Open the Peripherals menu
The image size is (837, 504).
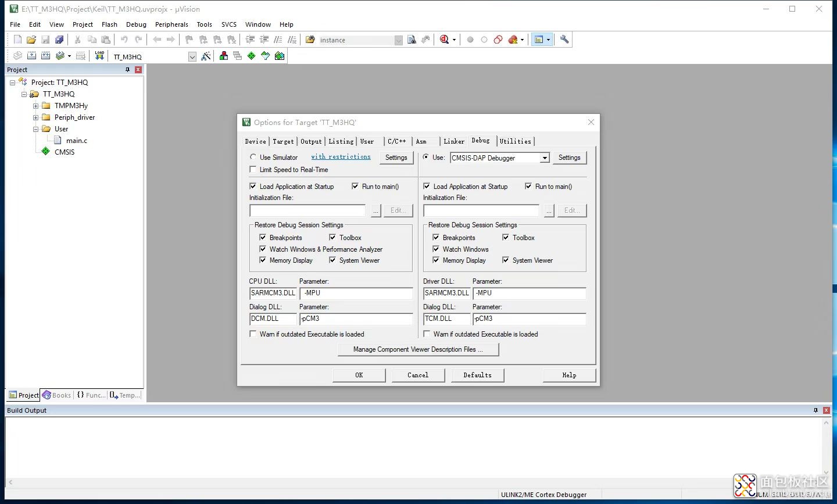coord(171,24)
